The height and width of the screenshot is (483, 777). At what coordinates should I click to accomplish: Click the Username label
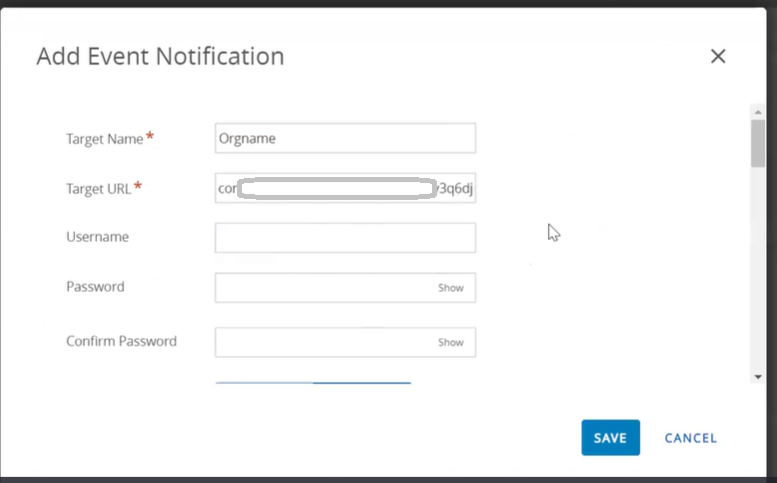(x=97, y=237)
